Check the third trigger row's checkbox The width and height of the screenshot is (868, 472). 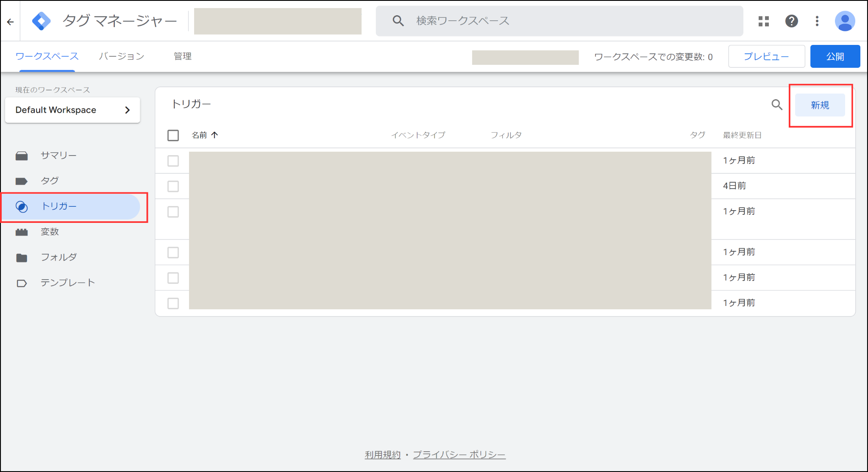[173, 211]
